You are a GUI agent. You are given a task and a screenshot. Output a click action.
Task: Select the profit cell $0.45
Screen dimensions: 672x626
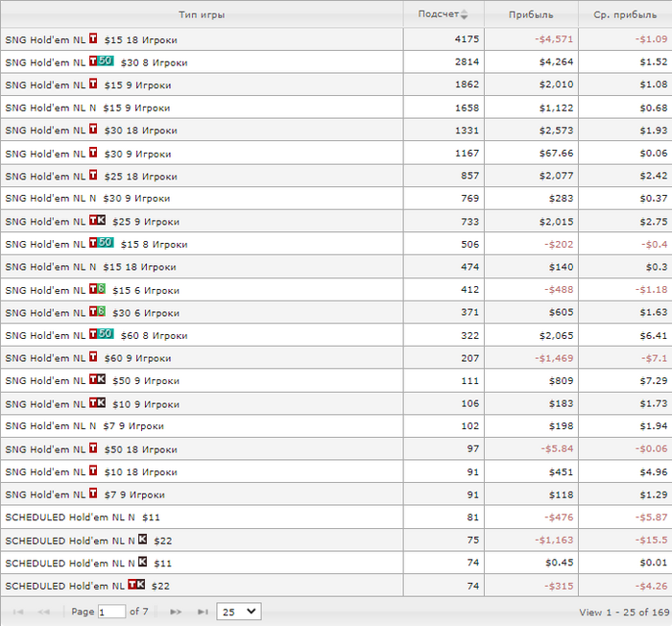pyautogui.click(x=531, y=563)
